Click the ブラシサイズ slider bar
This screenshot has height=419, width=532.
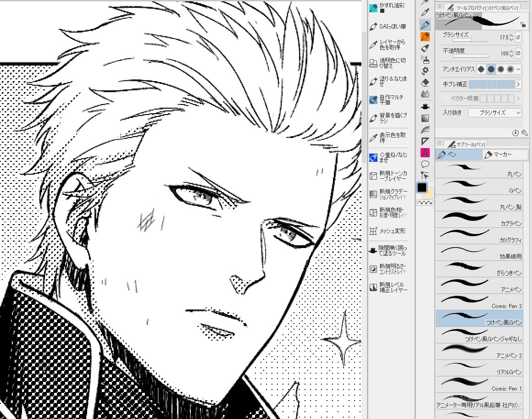(x=470, y=40)
